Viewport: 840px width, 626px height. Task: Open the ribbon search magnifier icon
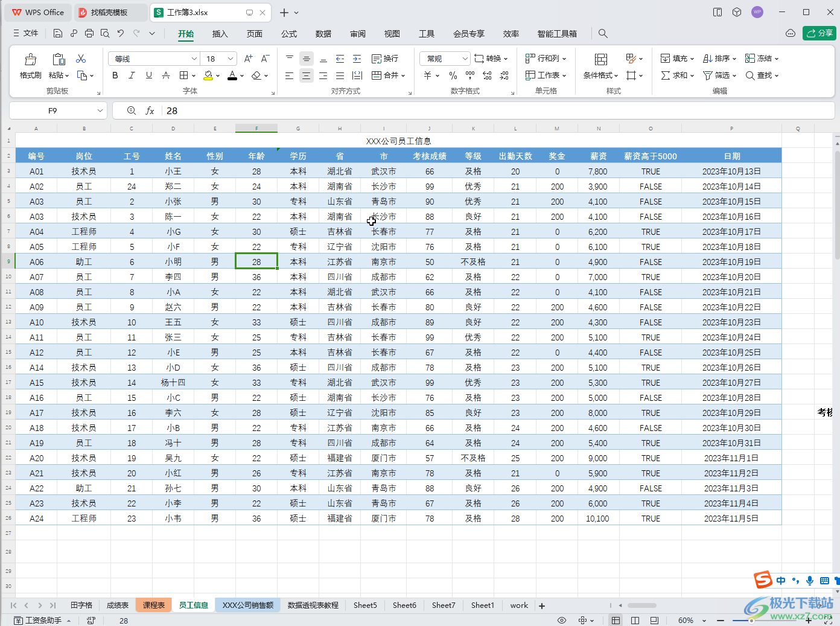pyautogui.click(x=603, y=34)
